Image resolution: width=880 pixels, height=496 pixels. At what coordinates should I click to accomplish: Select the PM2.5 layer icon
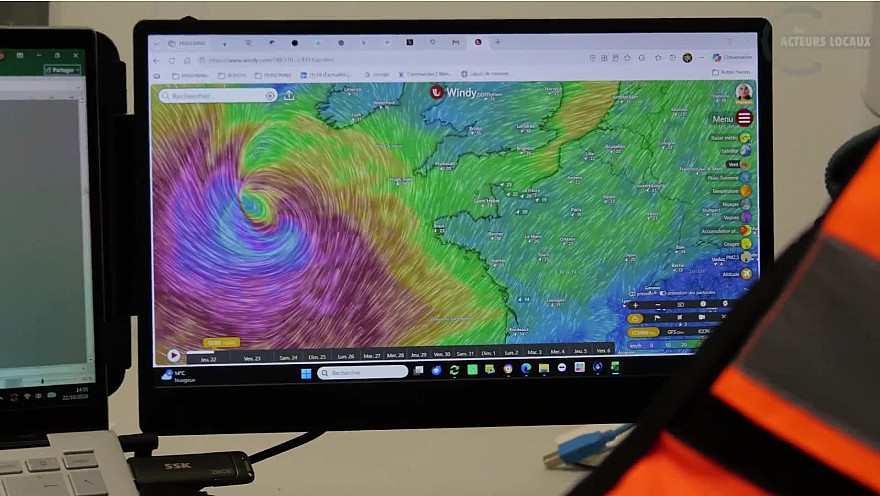[746, 258]
